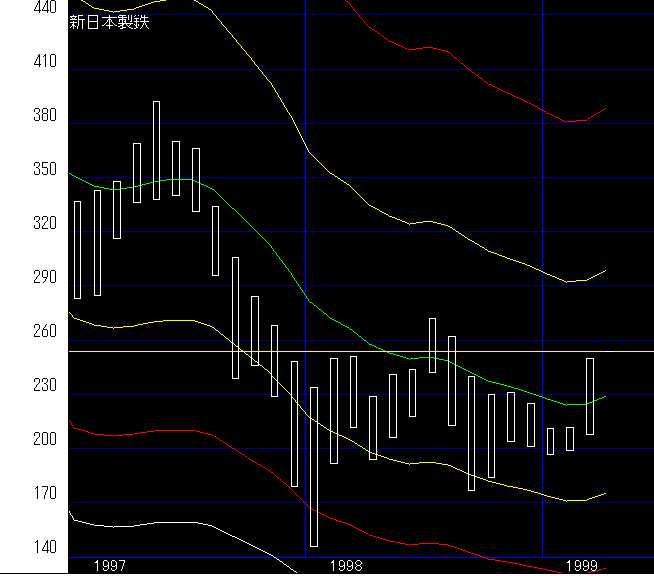The width and height of the screenshot is (654, 576).
Task: Click the tallest 1997 candlestick peaking near 390
Action: tap(156, 150)
